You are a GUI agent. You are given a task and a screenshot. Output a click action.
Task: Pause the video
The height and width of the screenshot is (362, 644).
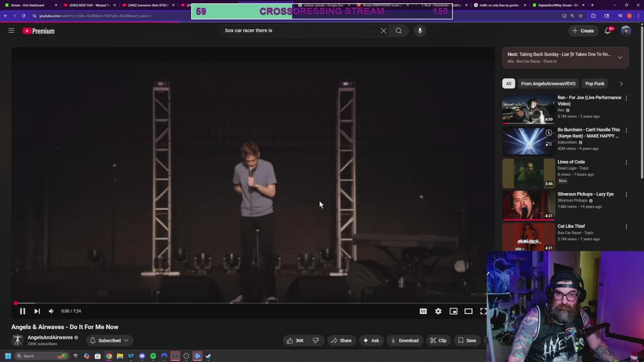pos(22,311)
